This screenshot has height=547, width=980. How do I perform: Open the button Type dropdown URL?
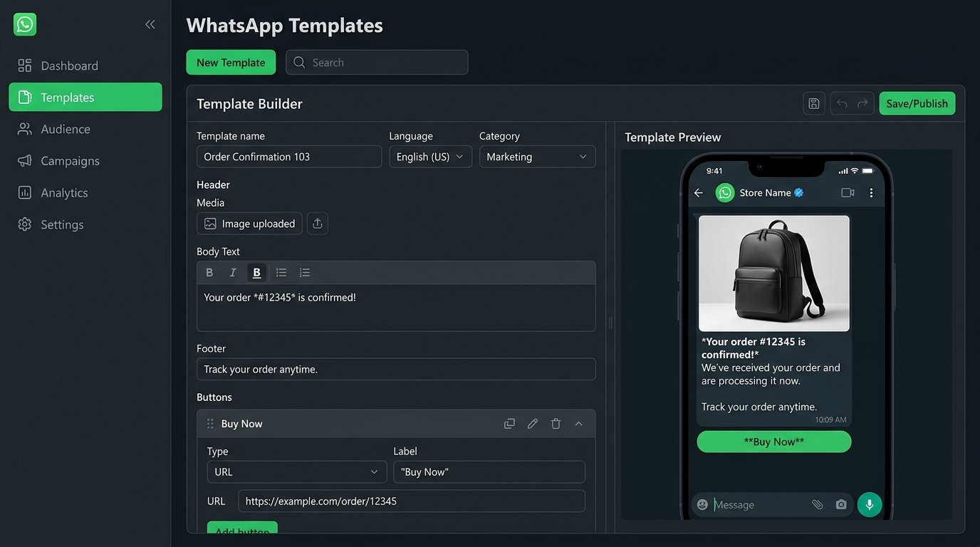click(x=297, y=472)
